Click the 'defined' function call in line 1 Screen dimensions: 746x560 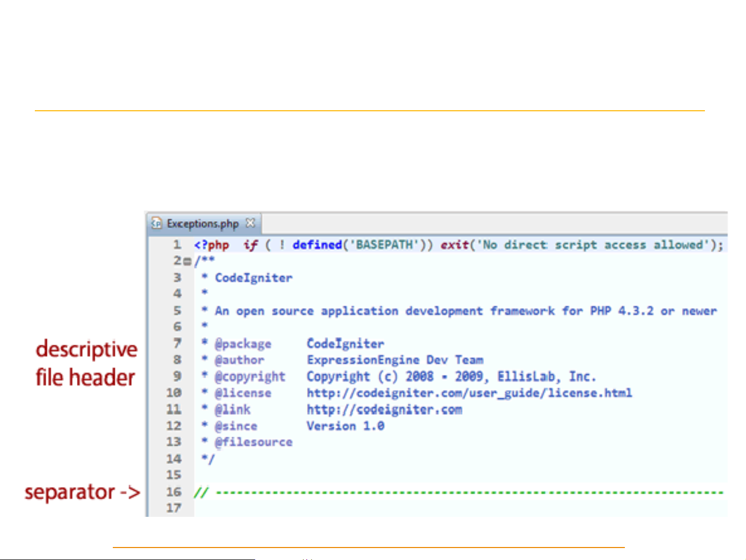(x=317, y=244)
